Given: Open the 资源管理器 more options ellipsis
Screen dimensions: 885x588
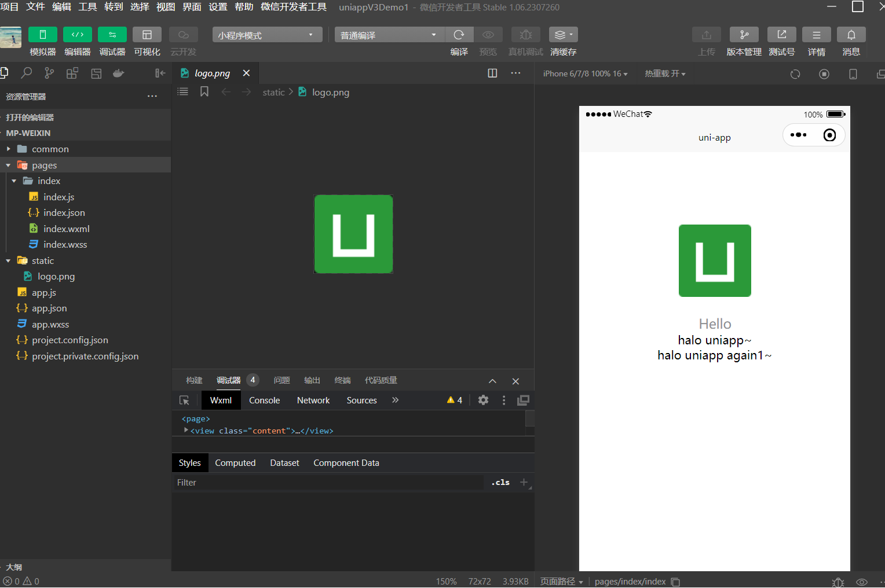Looking at the screenshot, I should click(x=152, y=96).
